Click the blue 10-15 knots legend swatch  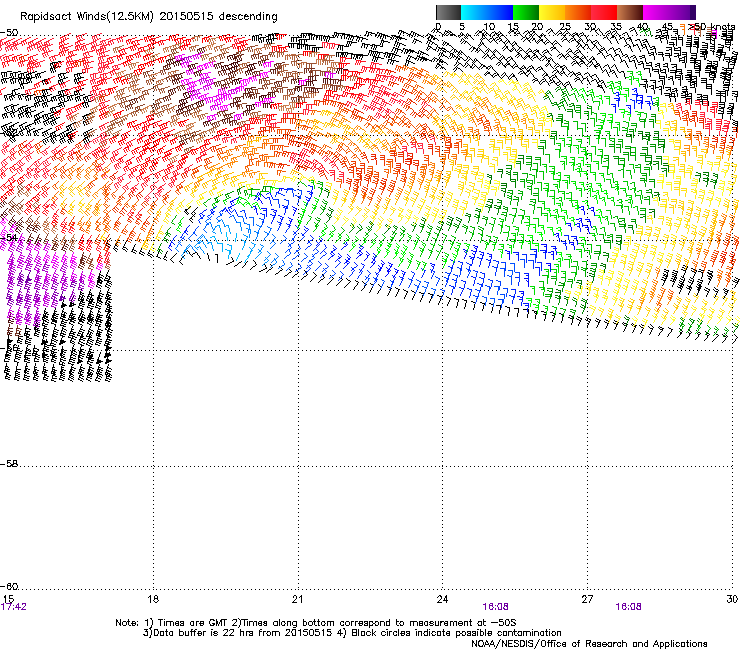500,12
